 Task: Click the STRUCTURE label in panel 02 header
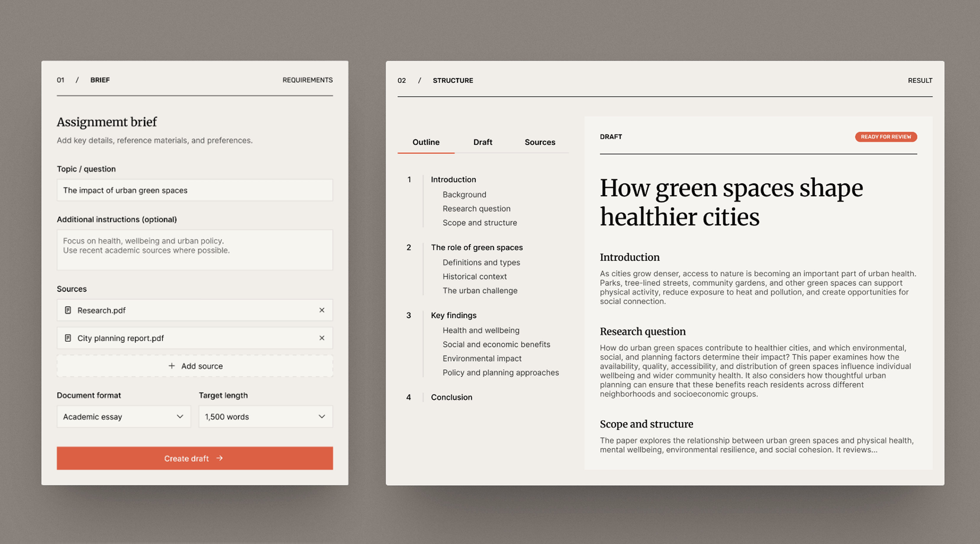453,81
